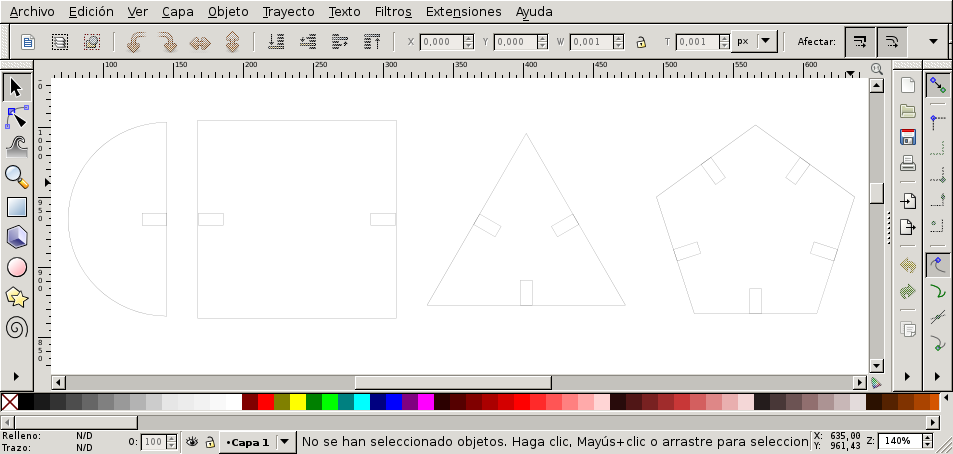
Task: Select the Zoom magnifier tool in toolbox
Action: pos(16,177)
